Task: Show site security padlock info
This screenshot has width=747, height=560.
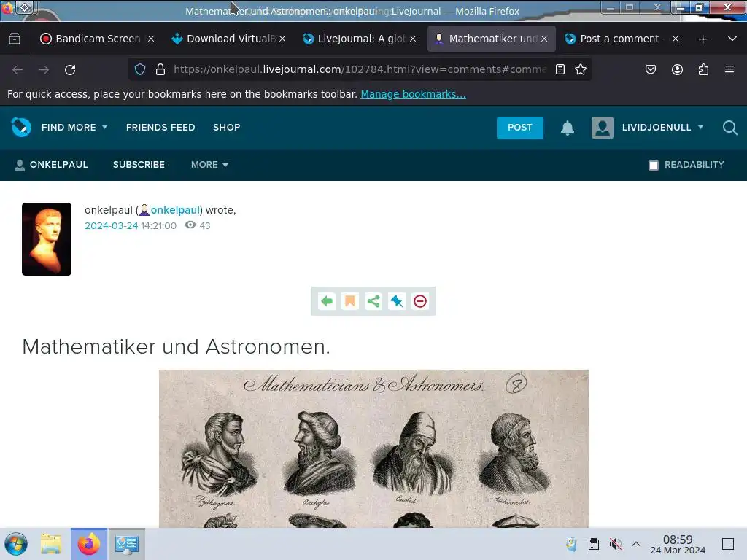Action: tap(160, 69)
